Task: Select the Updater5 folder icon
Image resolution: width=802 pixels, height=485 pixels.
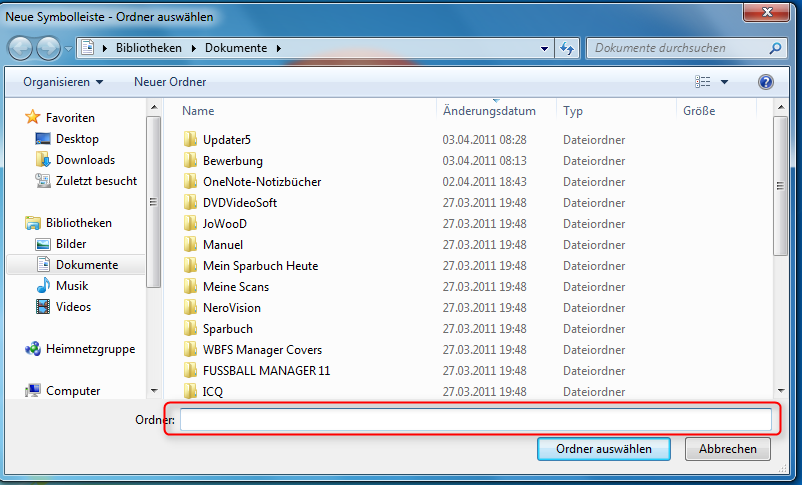Action: click(190, 139)
